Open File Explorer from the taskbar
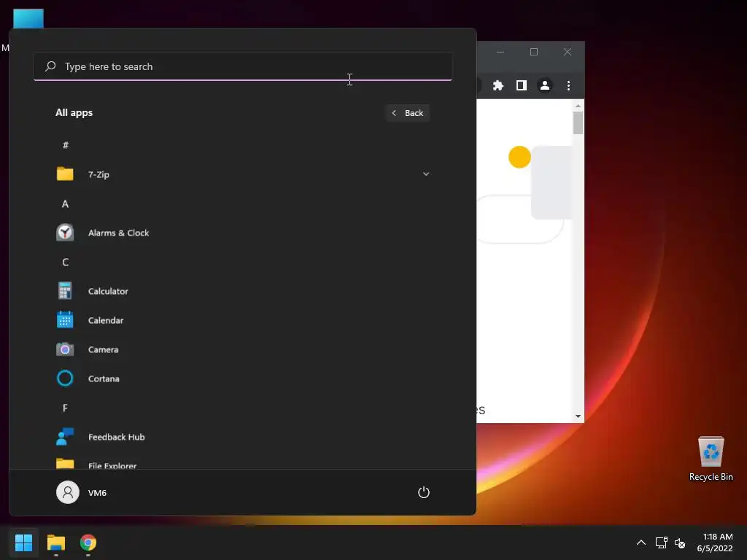The width and height of the screenshot is (747, 560). tap(55, 542)
